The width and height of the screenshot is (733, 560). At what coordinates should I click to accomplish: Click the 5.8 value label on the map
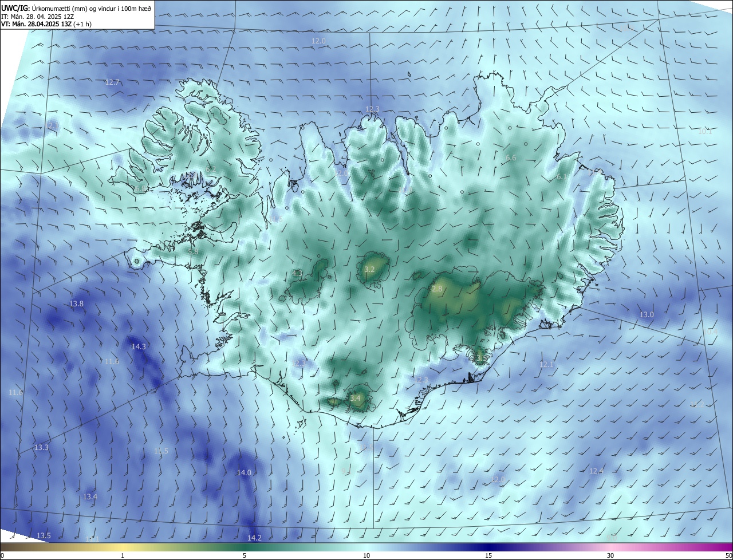(193, 251)
